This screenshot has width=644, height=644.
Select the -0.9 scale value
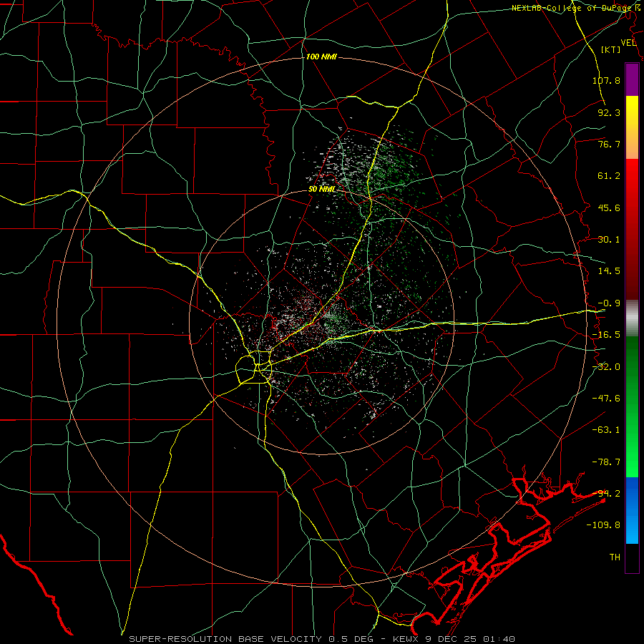(609, 303)
